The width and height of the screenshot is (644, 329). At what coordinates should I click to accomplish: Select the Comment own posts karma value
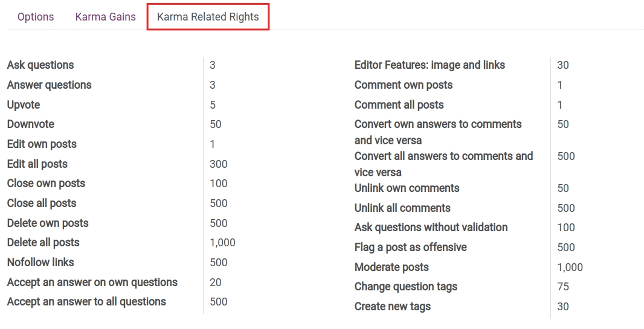(x=560, y=85)
